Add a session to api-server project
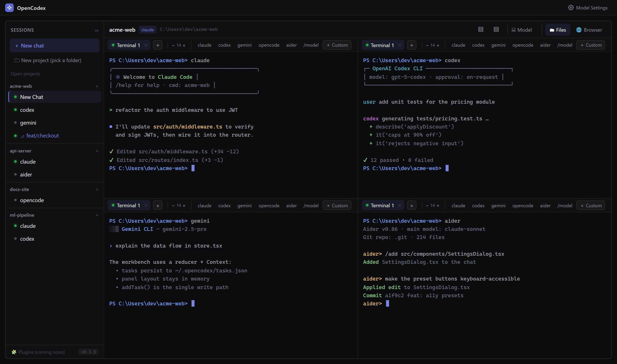 97,151
